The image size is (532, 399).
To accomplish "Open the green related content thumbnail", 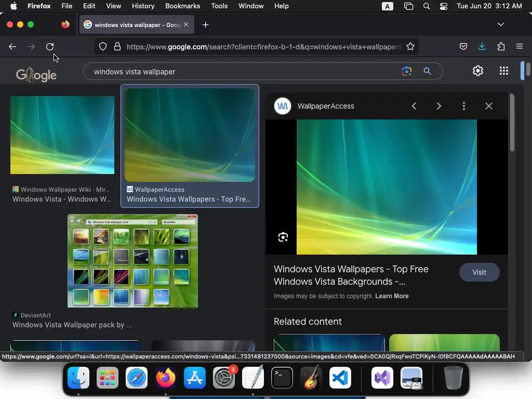I will (444, 342).
